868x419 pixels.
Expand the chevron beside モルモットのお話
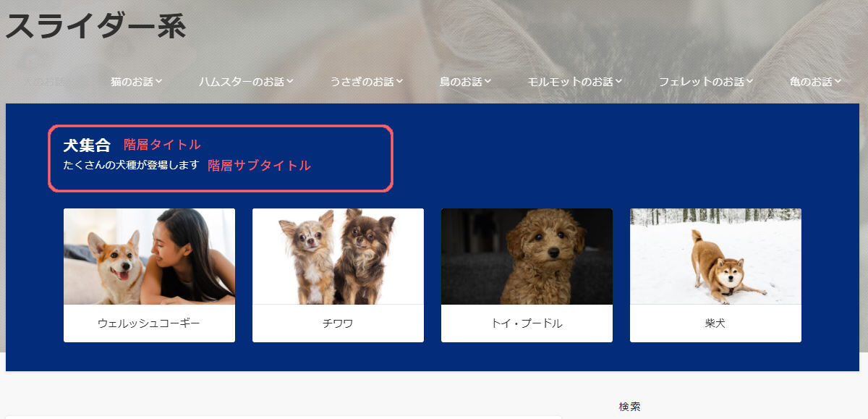click(x=618, y=81)
